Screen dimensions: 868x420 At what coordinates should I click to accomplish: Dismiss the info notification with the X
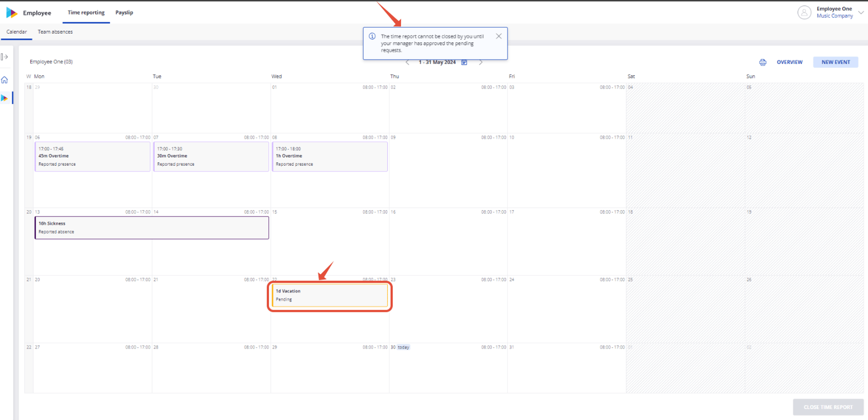[x=499, y=36]
